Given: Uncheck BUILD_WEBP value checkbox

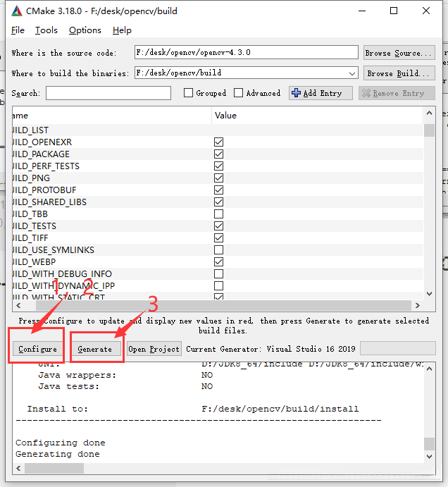Looking at the screenshot, I should [218, 262].
